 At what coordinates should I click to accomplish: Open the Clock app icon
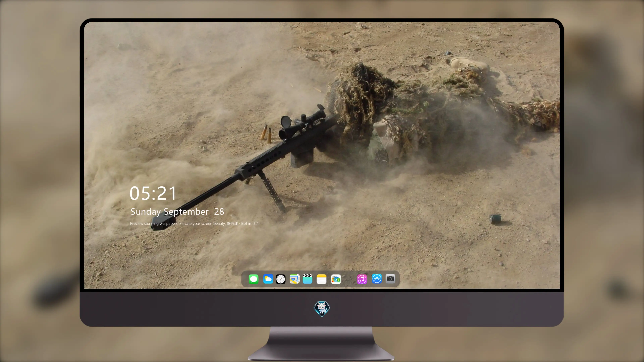tap(281, 279)
